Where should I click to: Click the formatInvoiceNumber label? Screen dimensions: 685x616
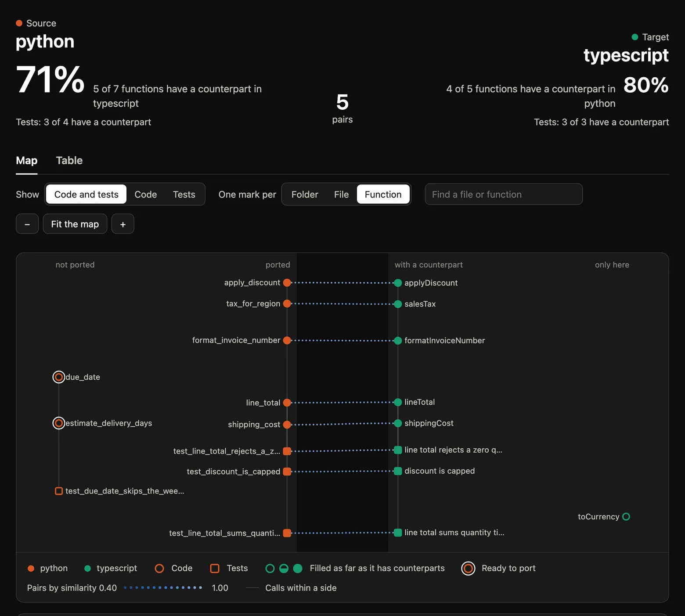click(x=444, y=341)
